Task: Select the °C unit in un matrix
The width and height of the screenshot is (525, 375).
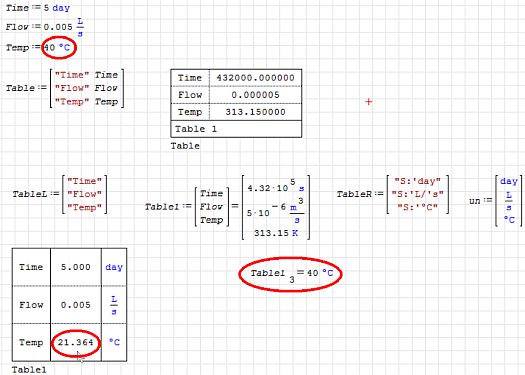Action: [509, 220]
